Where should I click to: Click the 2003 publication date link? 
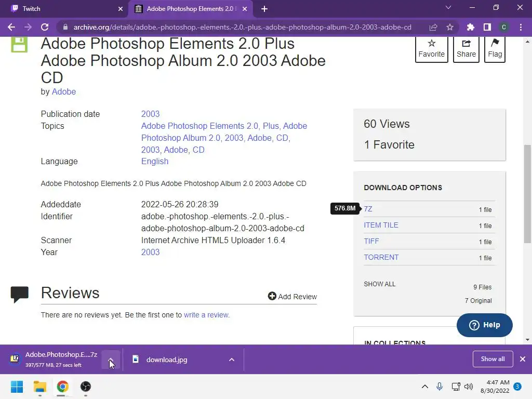click(150, 114)
